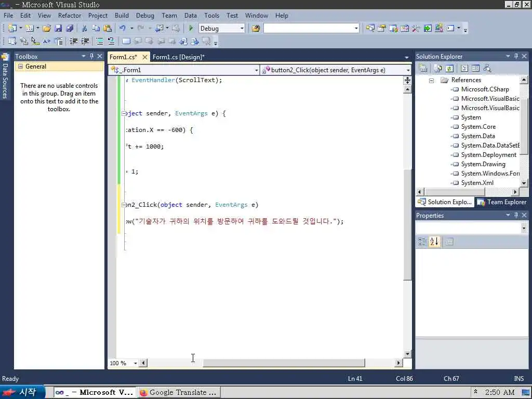The width and height of the screenshot is (532, 399).
Task: Save the current file with the floppy icon
Action: point(58,29)
